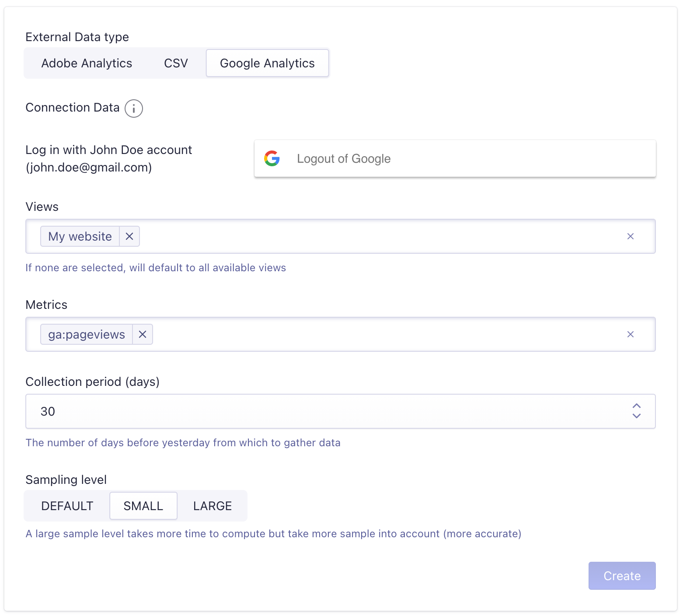
Task: Remove the "My website" view tag
Action: pos(129,236)
